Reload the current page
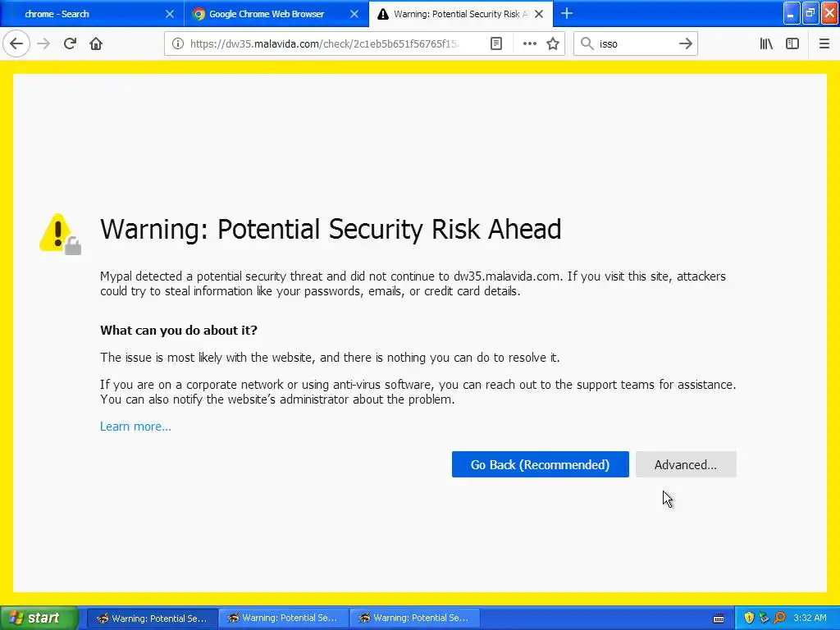The image size is (840, 630). click(x=70, y=43)
